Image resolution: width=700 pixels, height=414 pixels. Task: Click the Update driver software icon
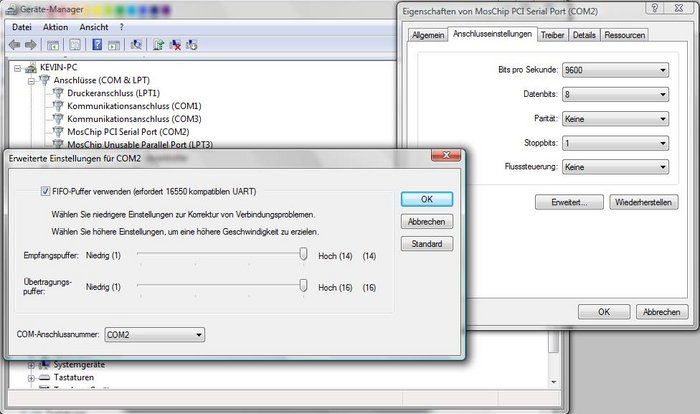point(159,45)
